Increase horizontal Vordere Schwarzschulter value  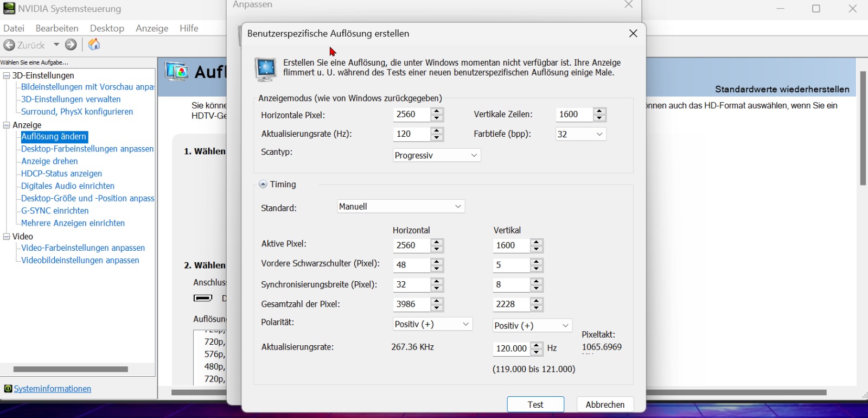coord(437,262)
